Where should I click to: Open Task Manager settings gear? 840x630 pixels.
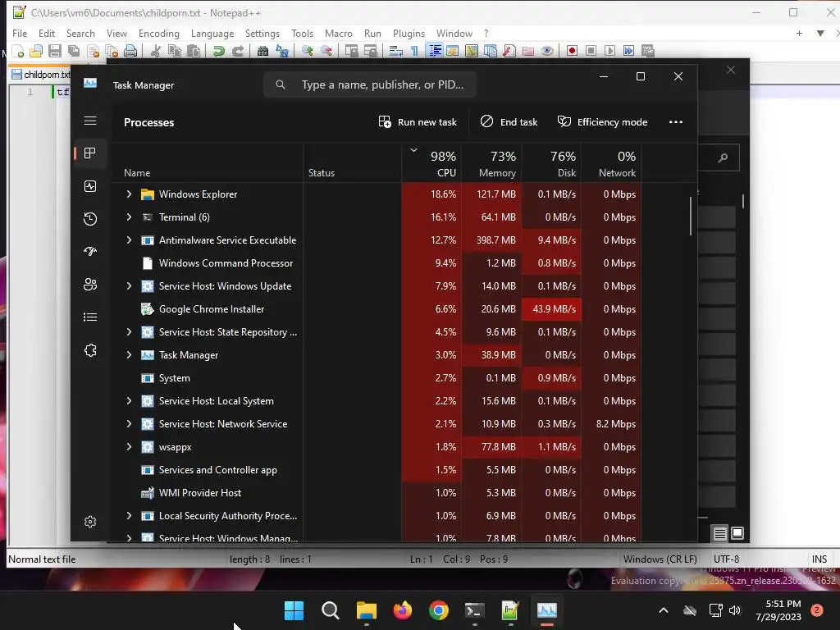pyautogui.click(x=90, y=522)
